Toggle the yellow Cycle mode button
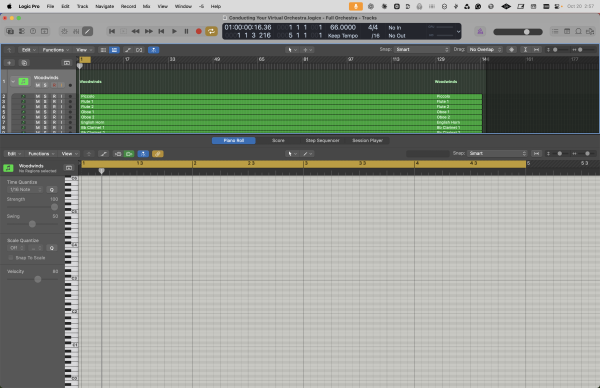The width and height of the screenshot is (600, 388). tap(211, 31)
